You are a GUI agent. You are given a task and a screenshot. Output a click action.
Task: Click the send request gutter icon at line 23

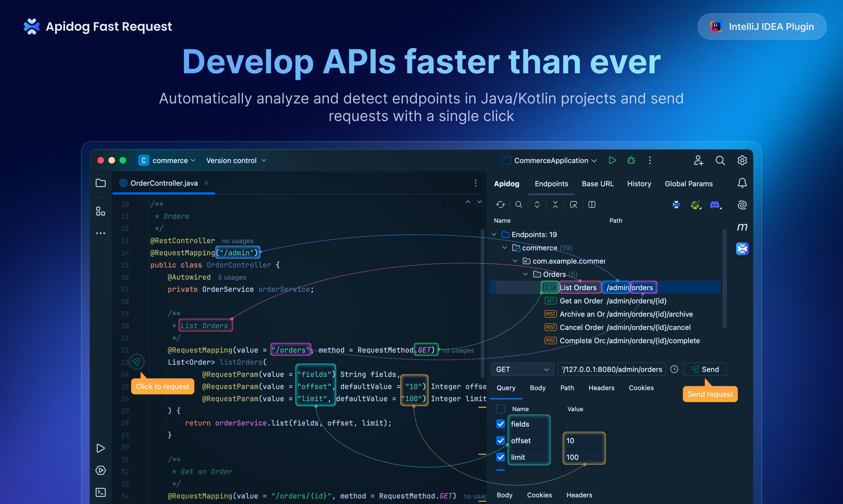tap(136, 362)
